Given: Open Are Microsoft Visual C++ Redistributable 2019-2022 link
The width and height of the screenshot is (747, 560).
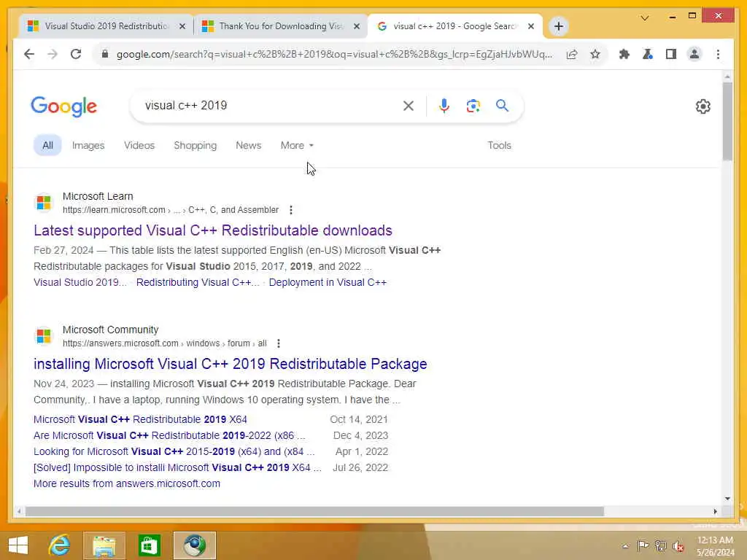Looking at the screenshot, I should 169,436.
